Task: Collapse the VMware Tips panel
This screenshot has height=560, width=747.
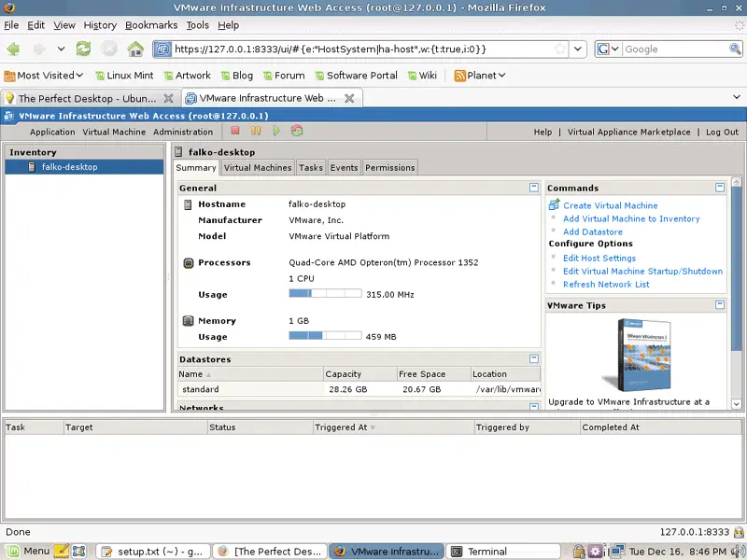Action: [720, 305]
